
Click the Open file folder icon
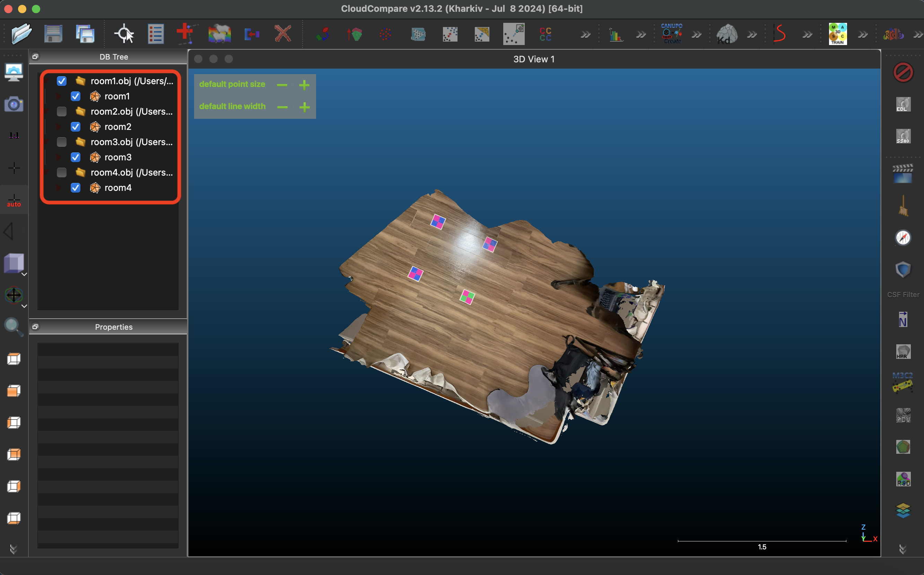tap(21, 34)
